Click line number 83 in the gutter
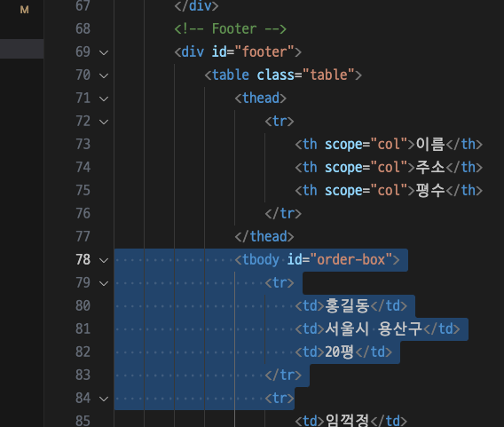The width and height of the screenshot is (504, 427). click(83, 375)
